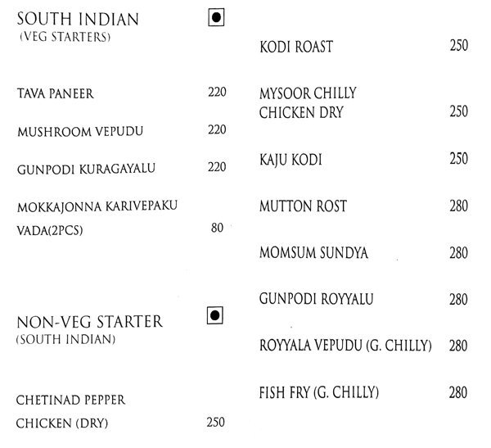
Task: Click the Kaju Kodi dish
Action: click(291, 161)
